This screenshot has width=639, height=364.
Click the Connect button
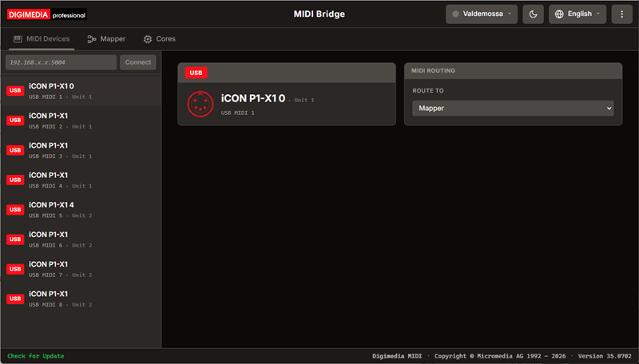(137, 62)
